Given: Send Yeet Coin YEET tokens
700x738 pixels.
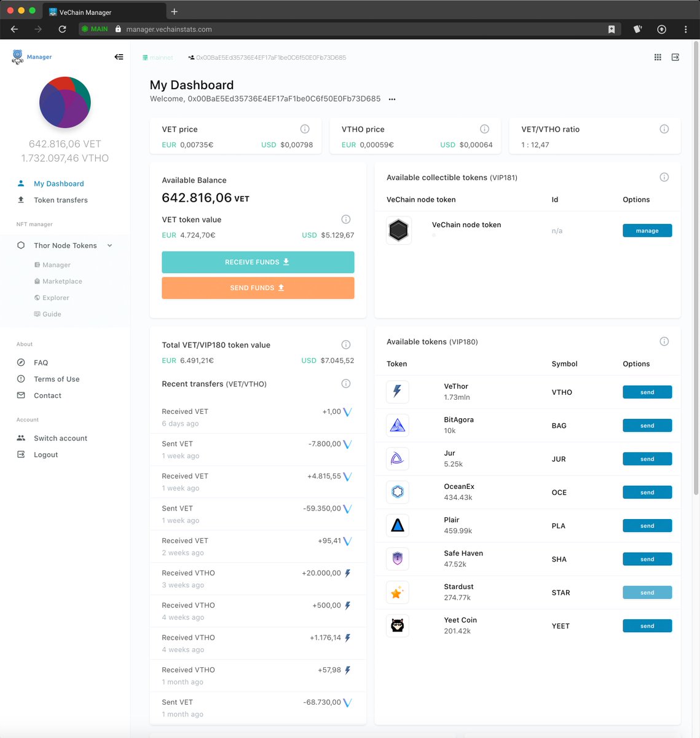Looking at the screenshot, I should (x=647, y=626).
